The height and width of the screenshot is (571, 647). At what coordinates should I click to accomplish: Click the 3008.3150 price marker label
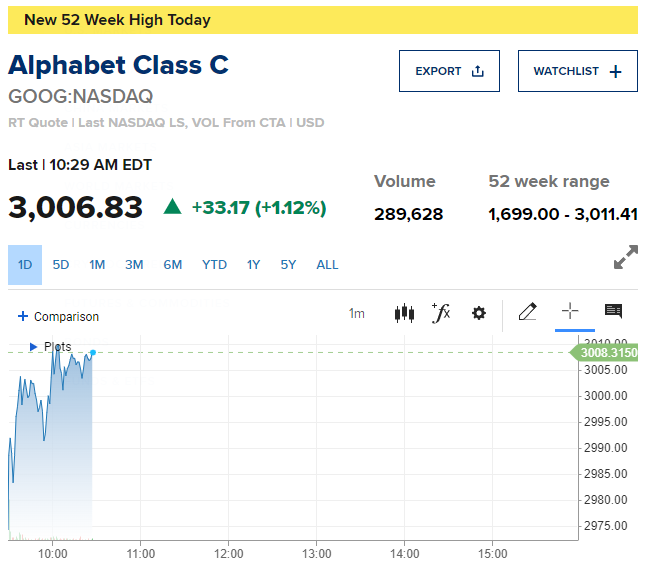pyautogui.click(x=604, y=353)
